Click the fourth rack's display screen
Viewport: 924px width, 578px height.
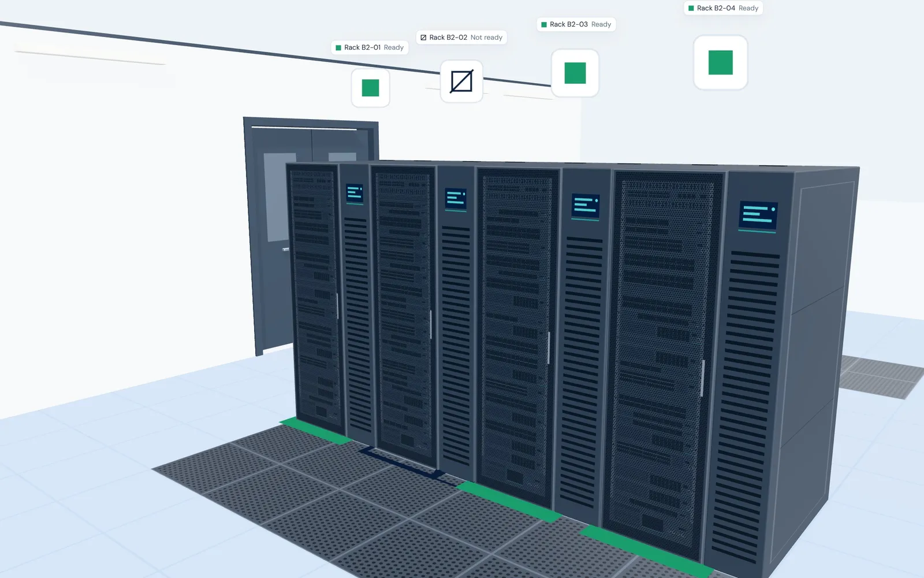(x=758, y=215)
